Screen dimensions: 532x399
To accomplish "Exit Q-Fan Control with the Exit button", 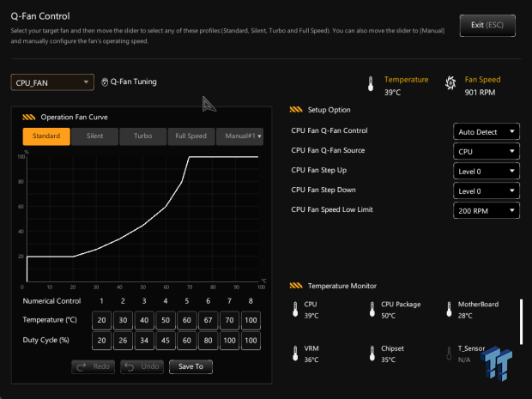I will point(487,26).
